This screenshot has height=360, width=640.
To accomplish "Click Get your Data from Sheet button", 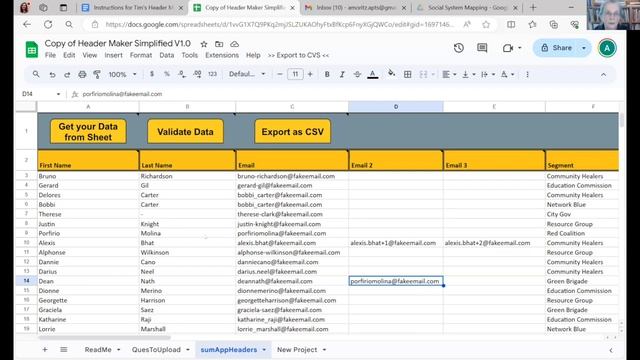I will pyautogui.click(x=88, y=132).
